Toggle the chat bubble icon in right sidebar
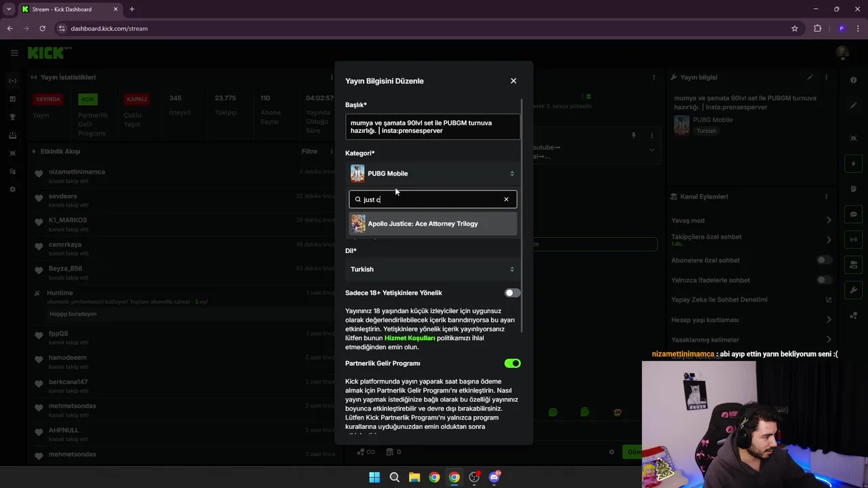Image resolution: width=868 pixels, height=488 pixels. [x=853, y=214]
